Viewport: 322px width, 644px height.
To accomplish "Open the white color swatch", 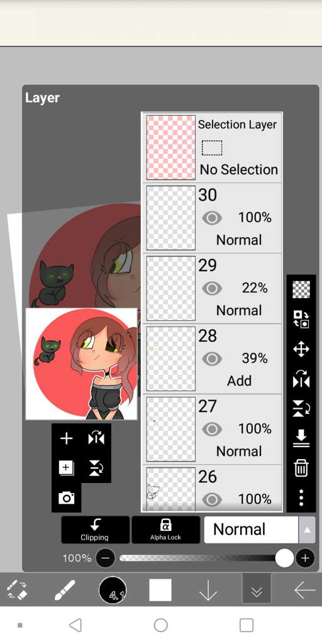I will [160, 590].
